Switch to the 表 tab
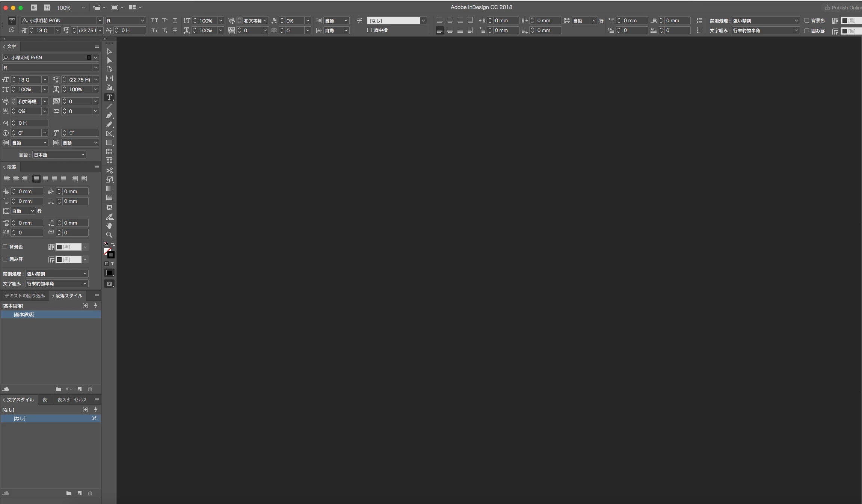Image resolution: width=862 pixels, height=504 pixels. coord(45,400)
